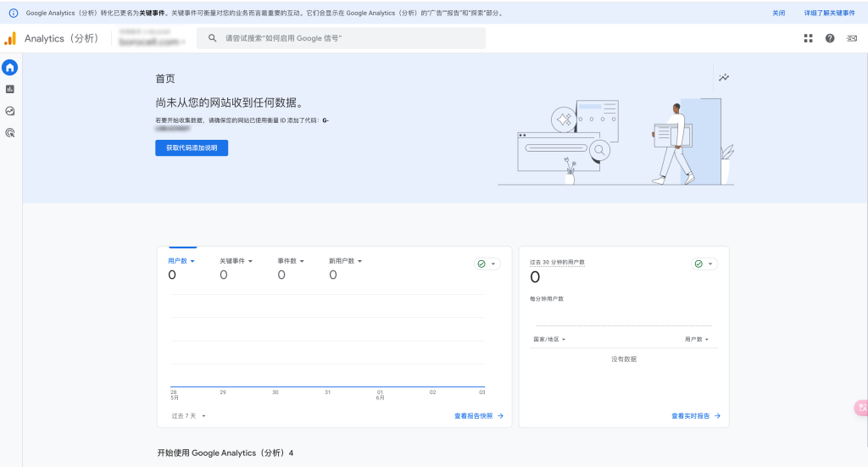Open the Reports bar chart sidebar icon
The width and height of the screenshot is (868, 467).
[x=10, y=89]
